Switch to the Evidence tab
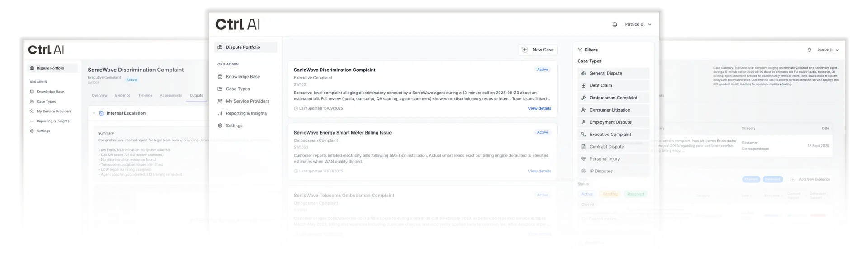This screenshot has height=261, width=868. (123, 95)
